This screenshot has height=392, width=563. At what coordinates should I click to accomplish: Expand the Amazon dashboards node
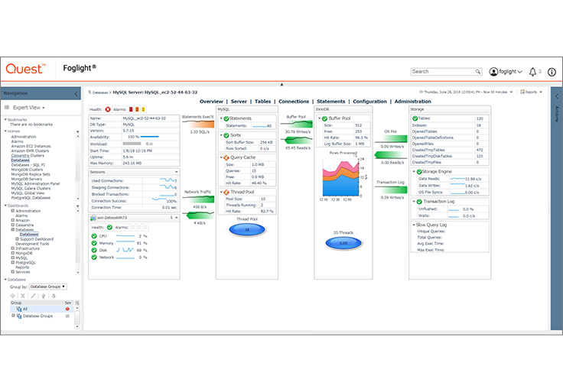pyautogui.click(x=12, y=220)
